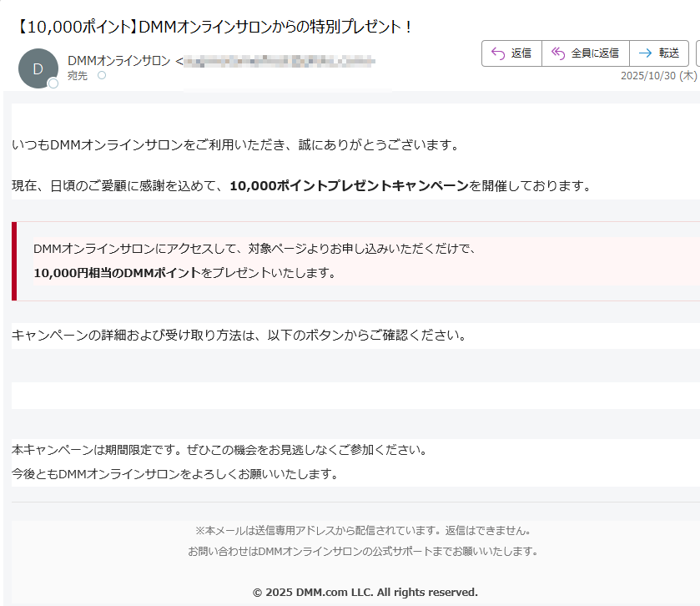This screenshot has height=606, width=700.
Task: Open the sender avatar with the letter D
Action: click(38, 68)
